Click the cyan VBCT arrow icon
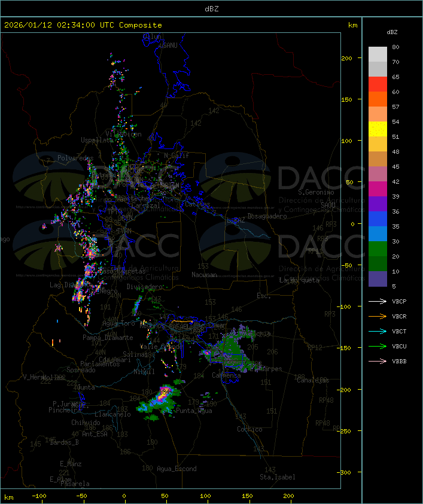Viewport: 423px width, 504px height. [378, 331]
